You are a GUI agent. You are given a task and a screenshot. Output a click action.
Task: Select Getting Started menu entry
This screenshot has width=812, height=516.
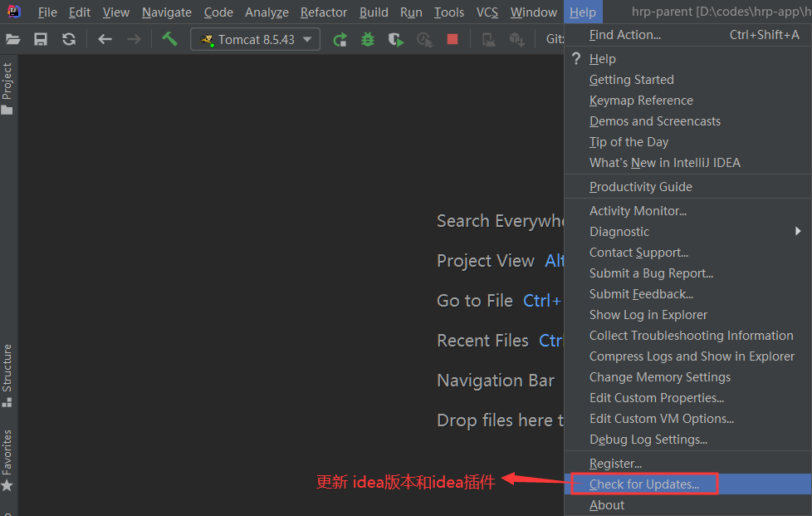687,79
